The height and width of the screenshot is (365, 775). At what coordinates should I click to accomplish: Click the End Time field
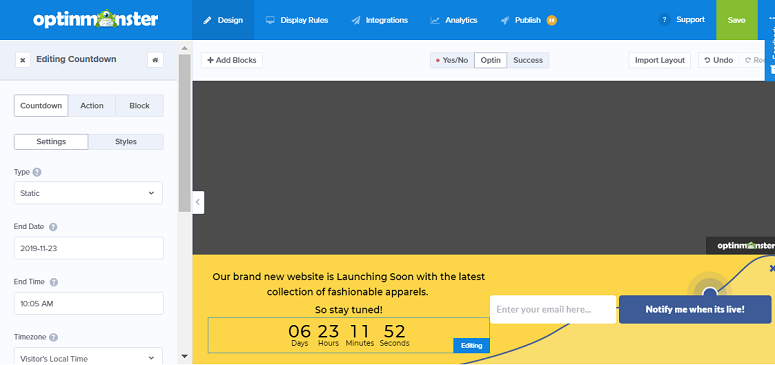coord(88,303)
